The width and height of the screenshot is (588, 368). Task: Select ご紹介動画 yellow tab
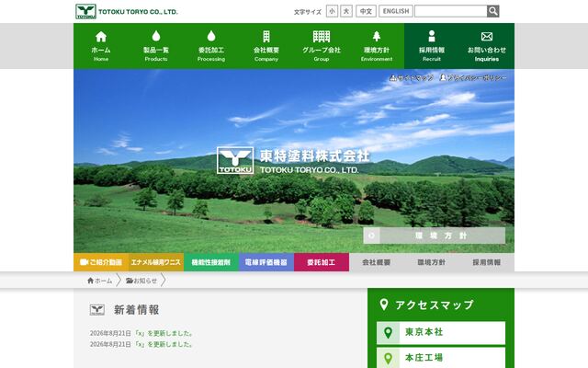tap(101, 262)
